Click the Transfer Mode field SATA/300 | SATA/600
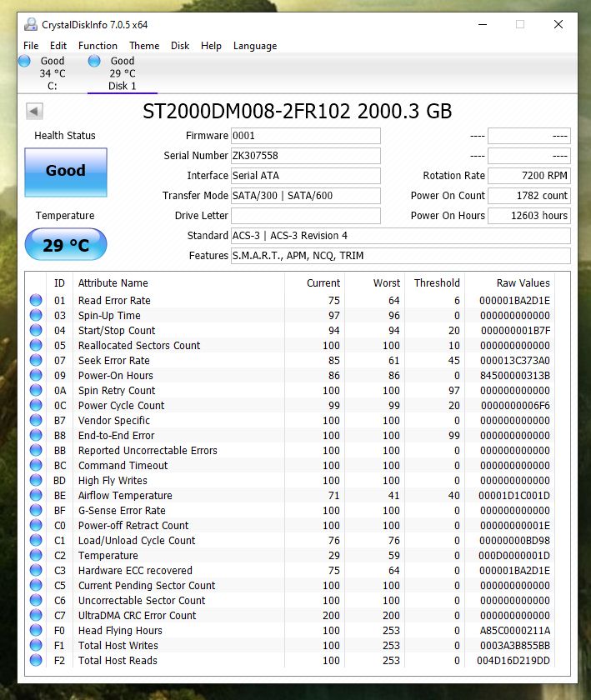Image resolution: width=591 pixels, height=700 pixels. pos(306,196)
